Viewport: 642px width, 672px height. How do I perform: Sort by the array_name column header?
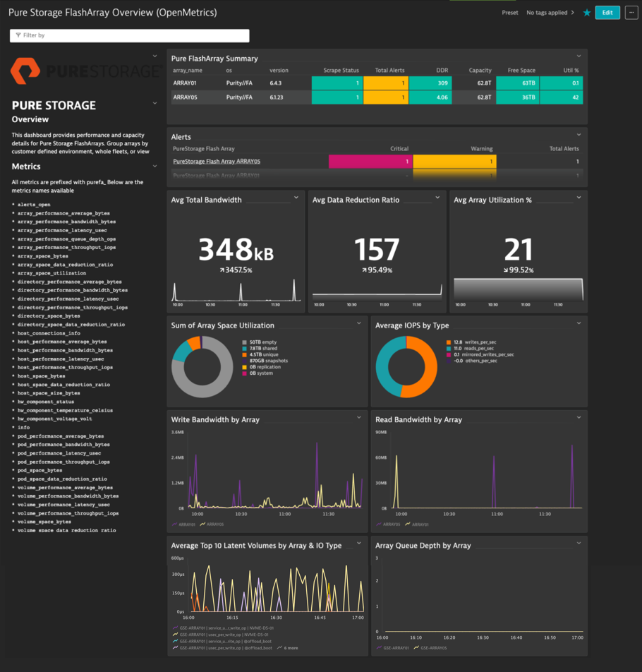188,71
